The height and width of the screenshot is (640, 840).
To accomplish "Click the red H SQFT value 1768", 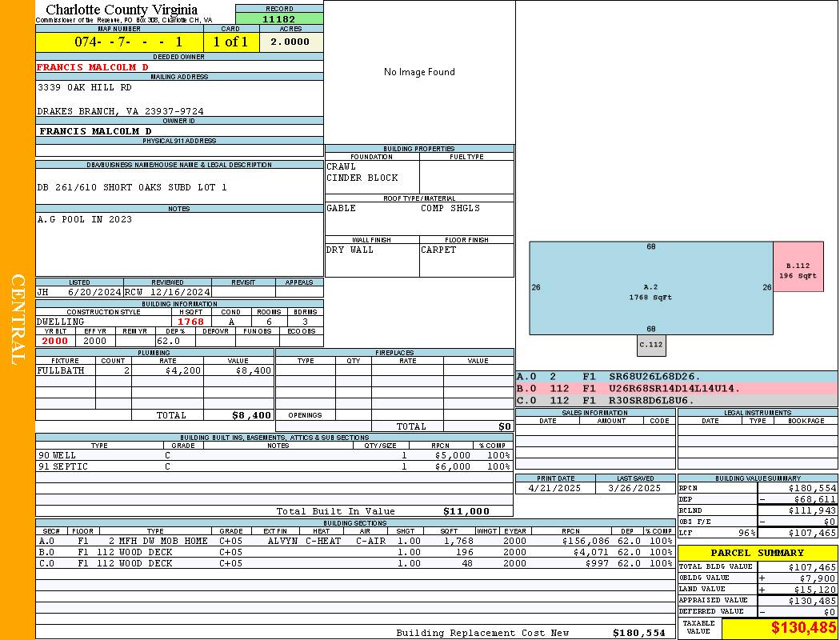I will [x=190, y=322].
